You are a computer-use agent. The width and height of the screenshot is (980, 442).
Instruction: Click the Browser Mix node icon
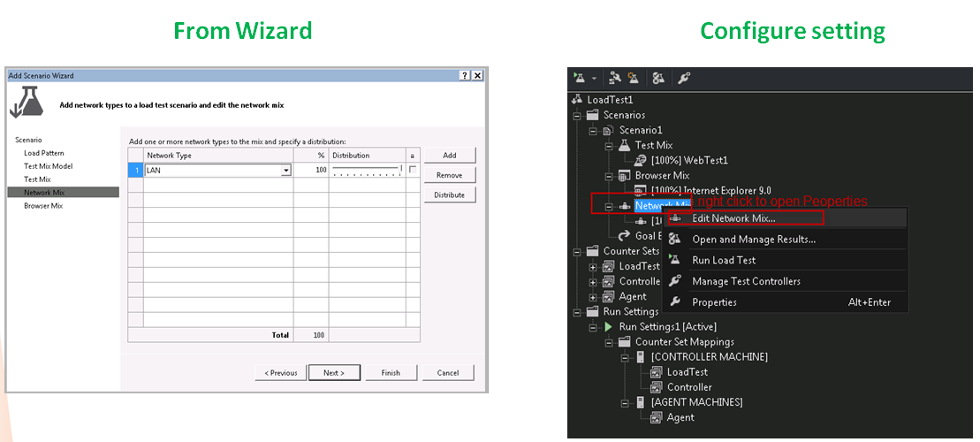625,176
